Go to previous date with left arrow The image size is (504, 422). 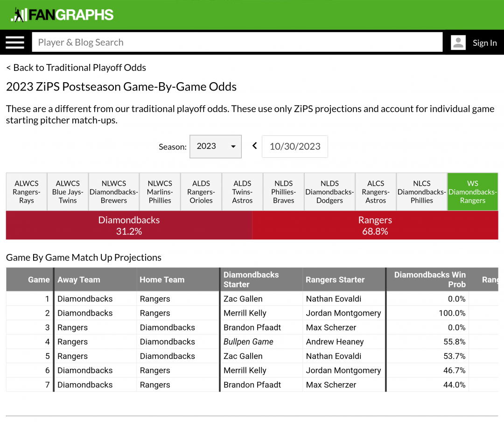coord(255,146)
